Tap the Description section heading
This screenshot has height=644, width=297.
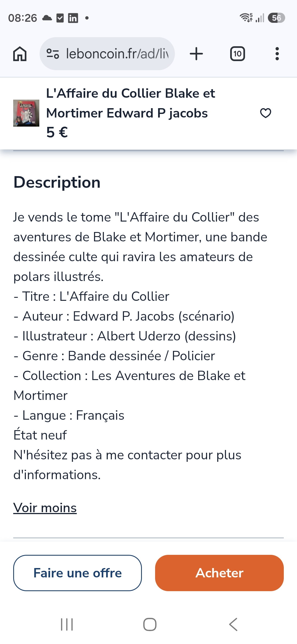point(57,182)
